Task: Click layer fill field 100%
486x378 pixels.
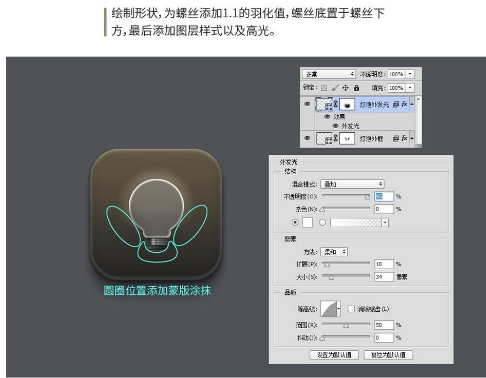Action: 397,88
